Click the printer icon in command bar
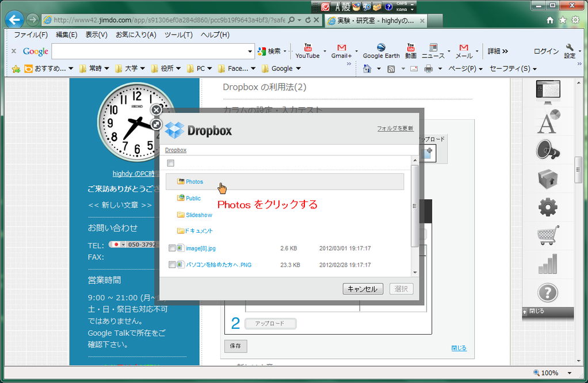The height and width of the screenshot is (383, 588). [x=428, y=69]
